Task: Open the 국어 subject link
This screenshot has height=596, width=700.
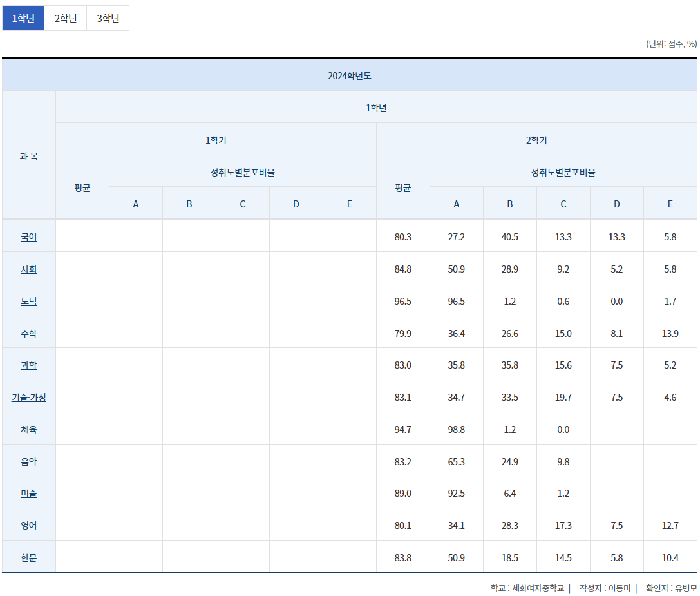Action: tap(28, 237)
